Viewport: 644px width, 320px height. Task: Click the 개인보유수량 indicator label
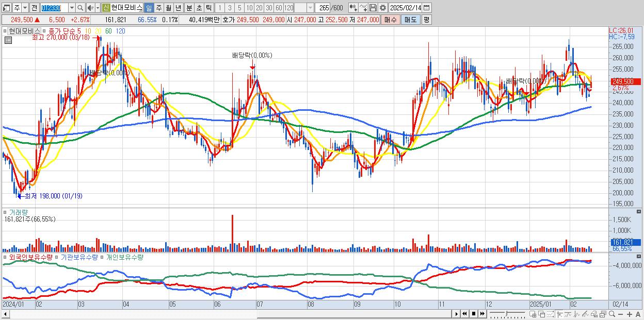pos(124,257)
